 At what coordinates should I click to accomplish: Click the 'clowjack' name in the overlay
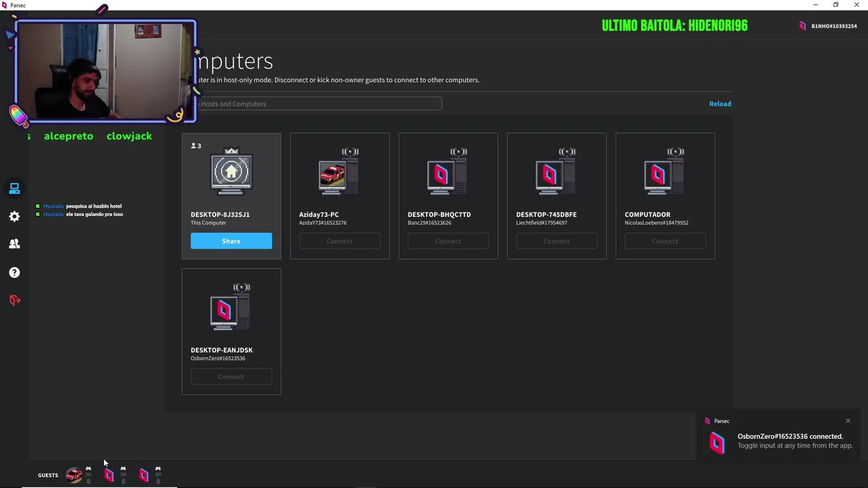click(x=129, y=136)
